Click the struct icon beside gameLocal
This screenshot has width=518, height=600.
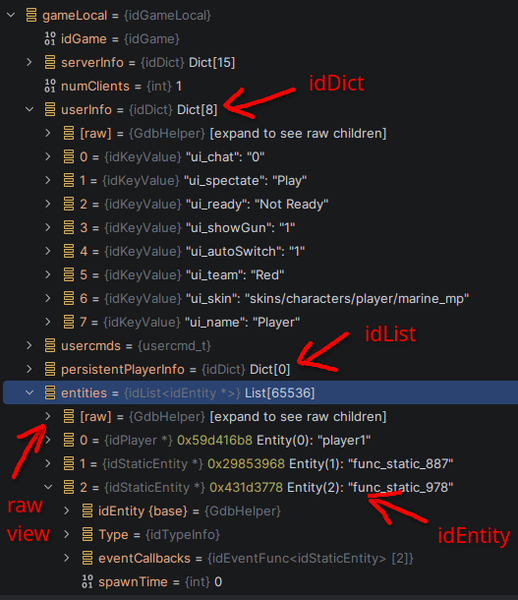31,15
